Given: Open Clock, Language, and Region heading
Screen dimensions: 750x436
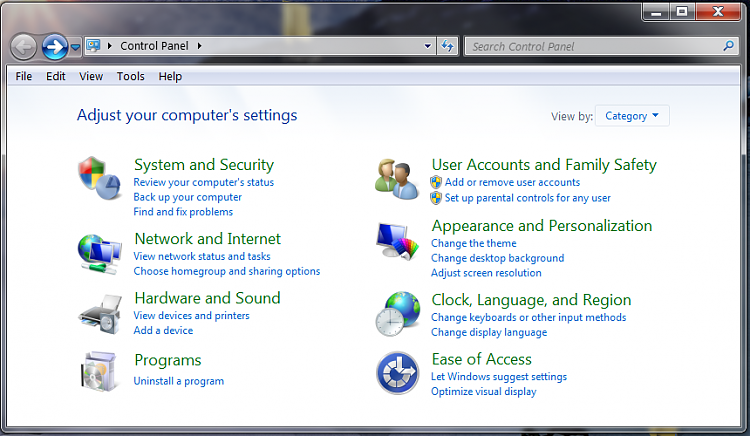Looking at the screenshot, I should click(x=531, y=300).
